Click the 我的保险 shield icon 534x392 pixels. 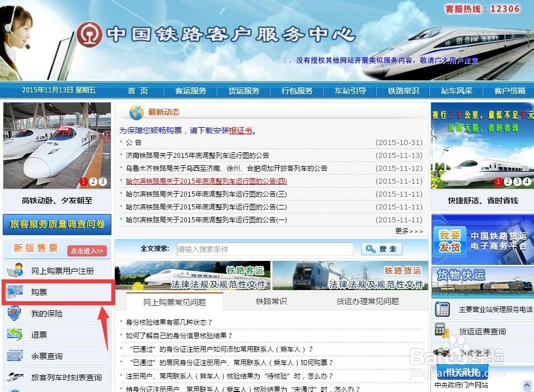(x=15, y=314)
